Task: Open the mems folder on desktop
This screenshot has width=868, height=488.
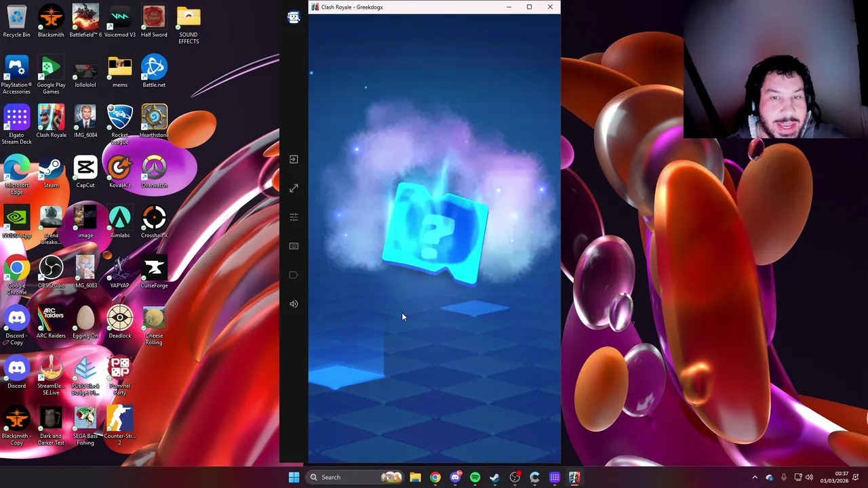Action: (120, 73)
